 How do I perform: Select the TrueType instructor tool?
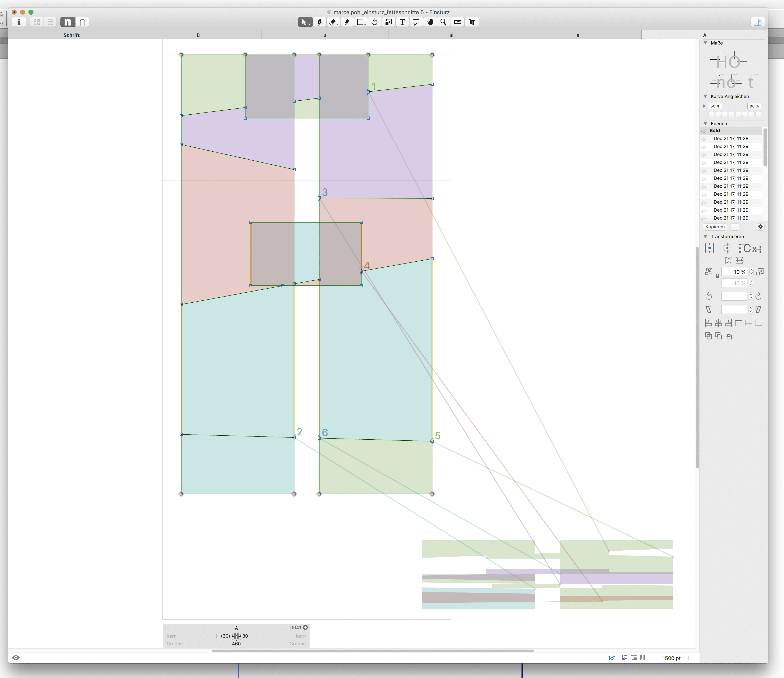[x=472, y=22]
